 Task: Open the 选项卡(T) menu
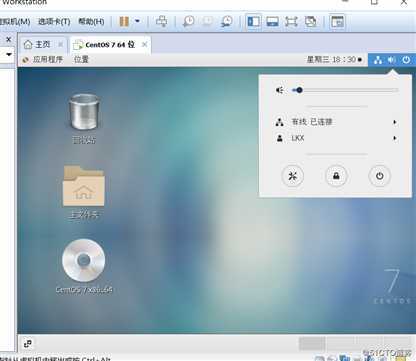pos(54,22)
